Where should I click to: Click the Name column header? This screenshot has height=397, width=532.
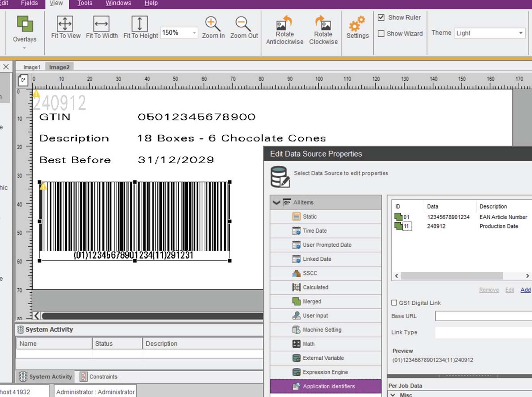[x=55, y=344]
